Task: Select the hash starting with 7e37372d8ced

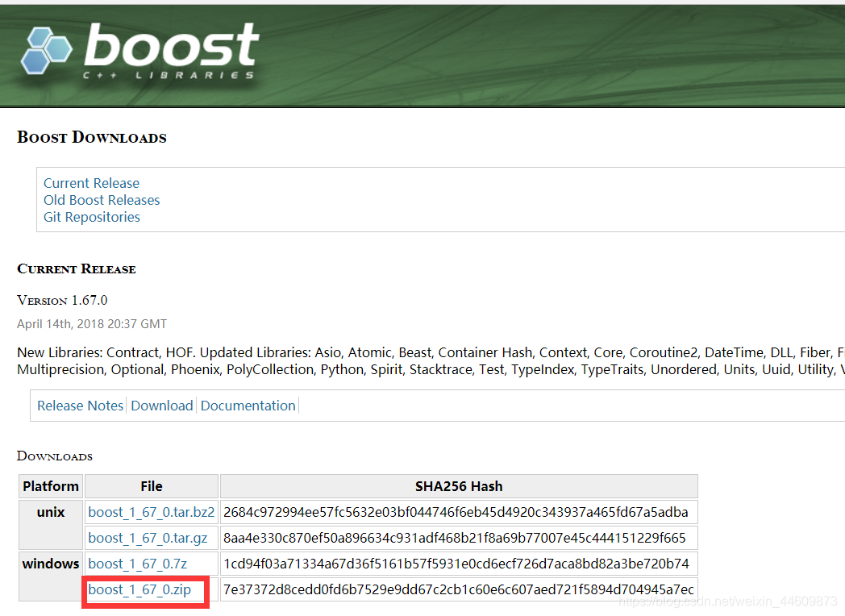Action: click(459, 589)
